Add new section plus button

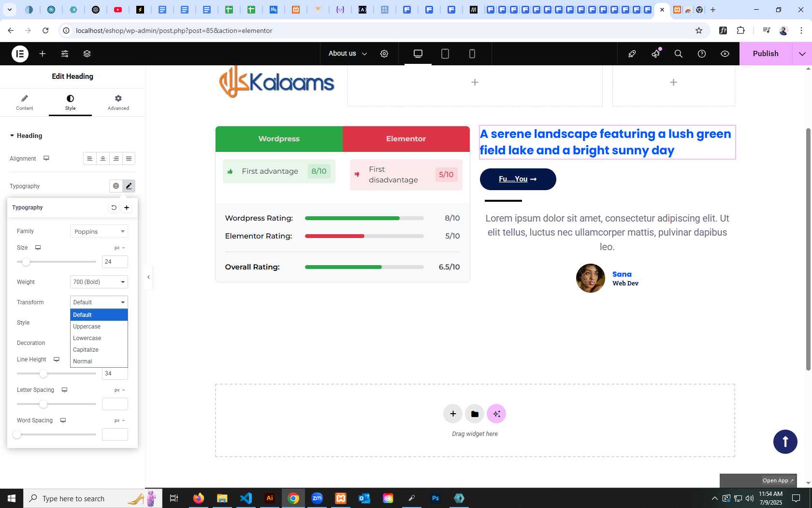[x=453, y=414]
